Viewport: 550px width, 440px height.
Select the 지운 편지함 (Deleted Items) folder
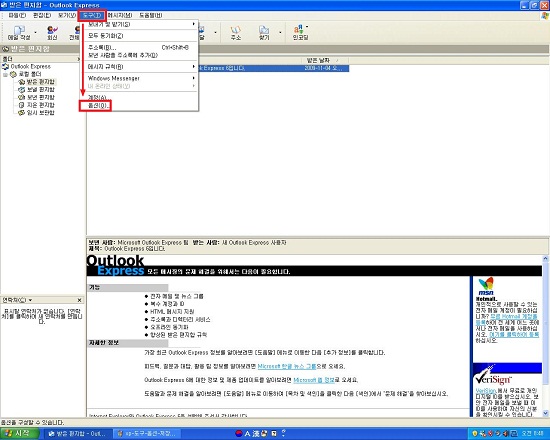tap(41, 105)
